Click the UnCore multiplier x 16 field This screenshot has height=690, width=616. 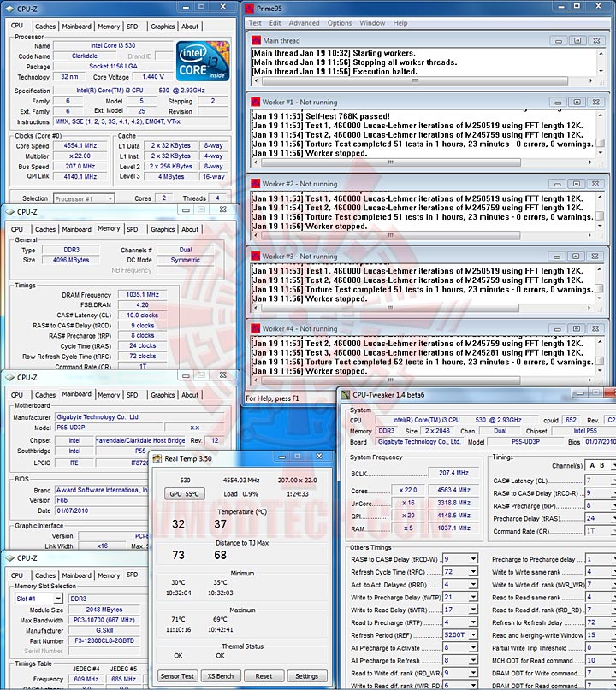pyautogui.click(x=408, y=503)
